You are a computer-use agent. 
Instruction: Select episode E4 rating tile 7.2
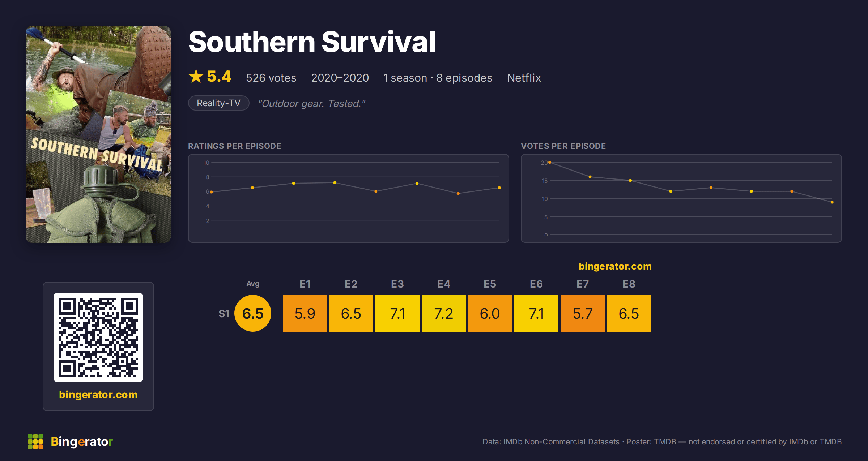pyautogui.click(x=444, y=313)
